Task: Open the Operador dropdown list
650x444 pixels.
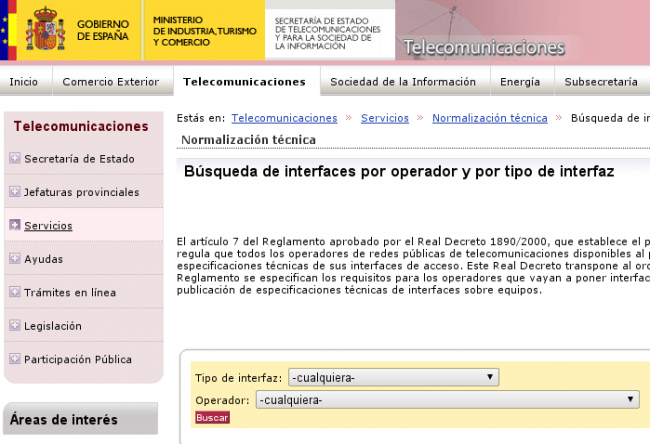Action: coord(447,399)
